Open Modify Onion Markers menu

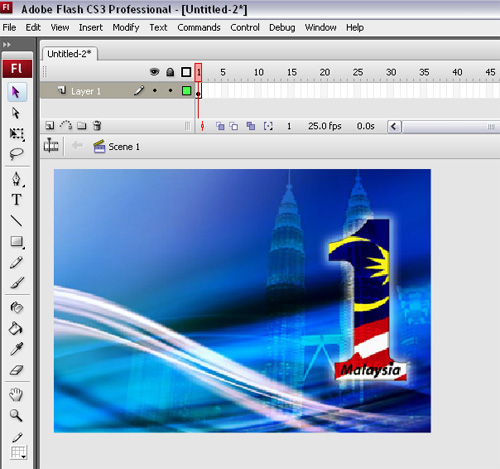[268, 126]
